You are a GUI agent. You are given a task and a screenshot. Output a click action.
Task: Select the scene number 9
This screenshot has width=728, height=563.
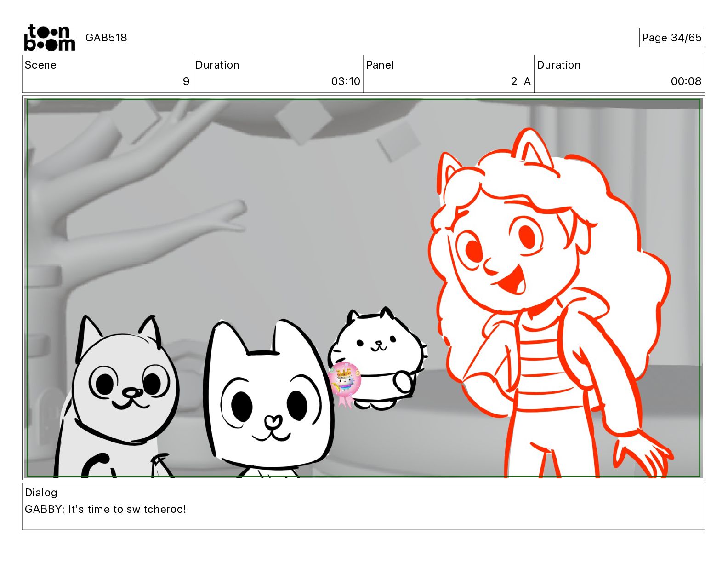tap(186, 81)
